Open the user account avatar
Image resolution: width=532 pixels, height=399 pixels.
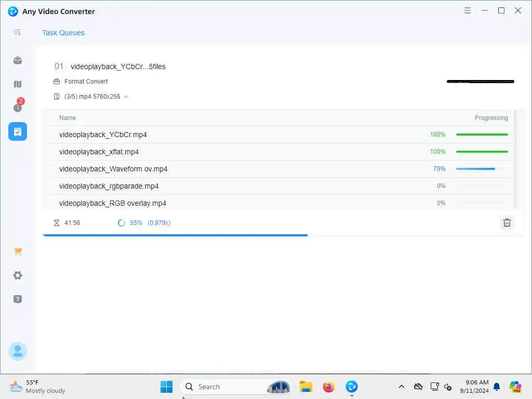18,351
